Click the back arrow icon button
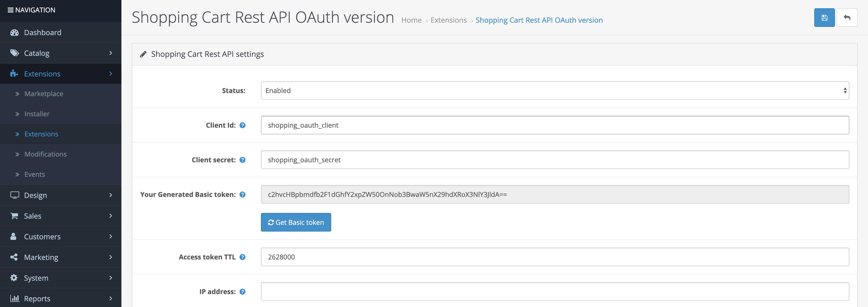 pos(847,18)
